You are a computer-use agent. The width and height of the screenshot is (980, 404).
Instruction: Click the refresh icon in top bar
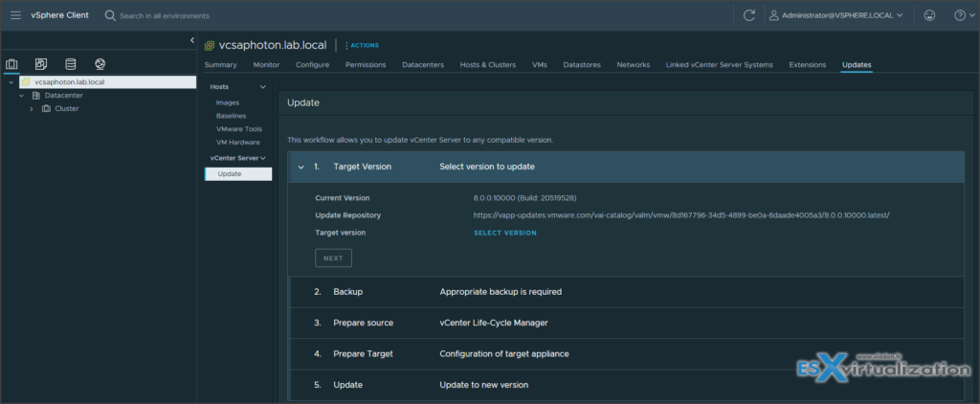pos(748,15)
